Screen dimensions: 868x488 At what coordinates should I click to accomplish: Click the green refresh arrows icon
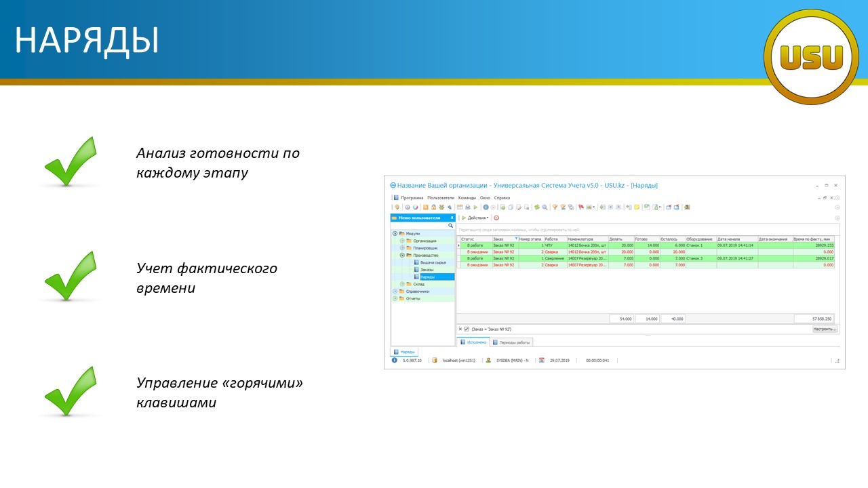pyautogui.click(x=536, y=207)
